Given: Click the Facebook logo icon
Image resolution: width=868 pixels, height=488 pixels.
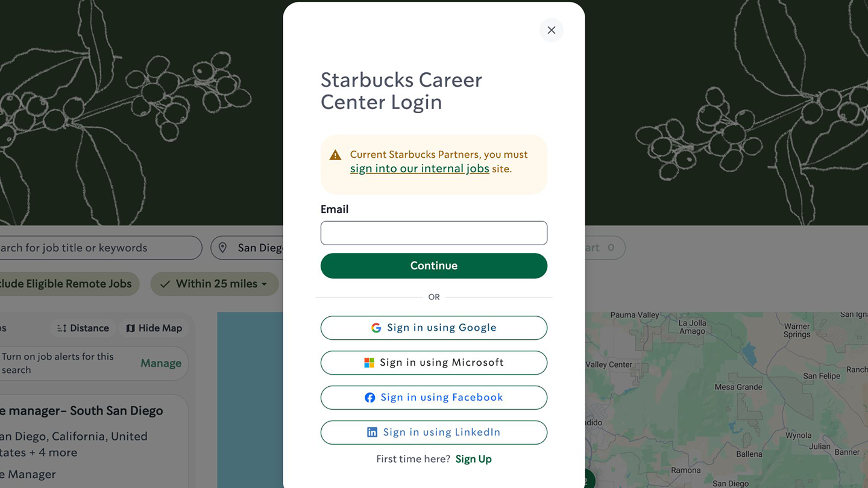Looking at the screenshot, I should click(x=370, y=398).
